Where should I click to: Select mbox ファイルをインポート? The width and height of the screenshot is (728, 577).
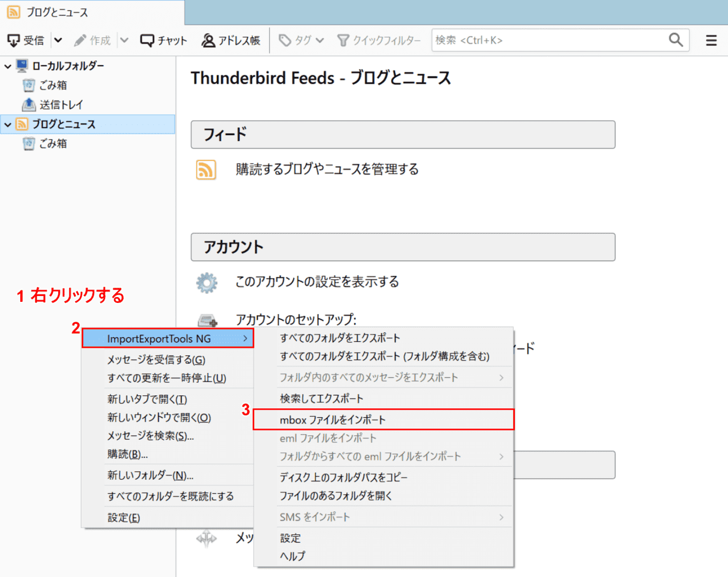pos(383,420)
